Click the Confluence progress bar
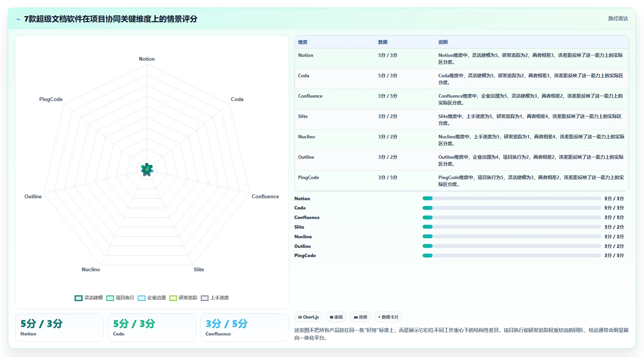644x357 pixels. pyautogui.click(x=512, y=218)
